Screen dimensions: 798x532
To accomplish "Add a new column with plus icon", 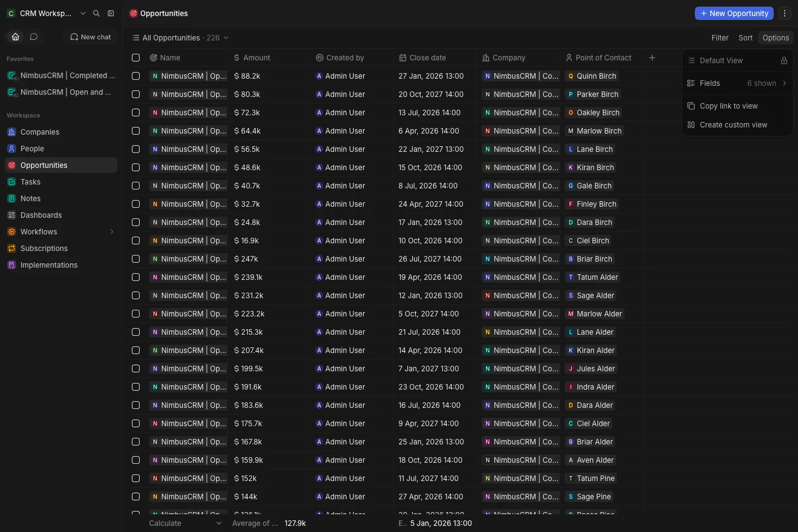I will point(652,58).
